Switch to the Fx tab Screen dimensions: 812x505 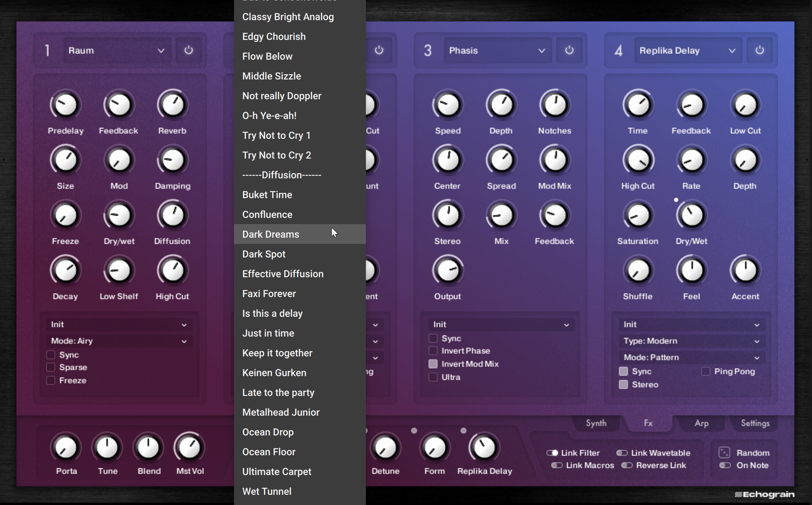[648, 423]
